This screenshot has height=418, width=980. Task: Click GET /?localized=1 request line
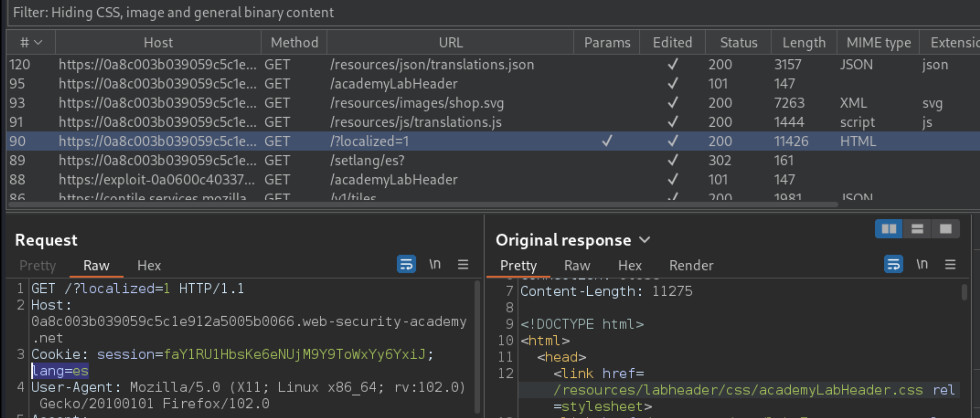pos(137,289)
